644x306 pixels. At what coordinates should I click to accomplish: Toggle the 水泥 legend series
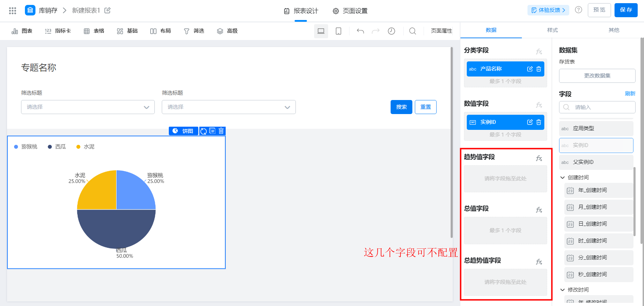point(85,147)
